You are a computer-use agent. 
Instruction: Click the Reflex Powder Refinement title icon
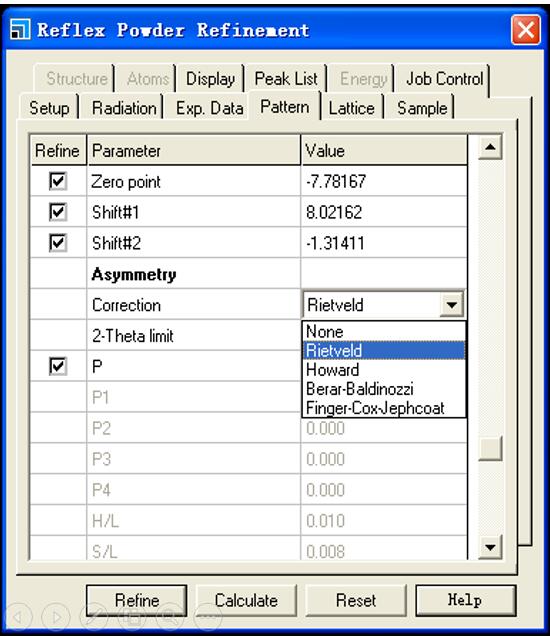(20, 29)
